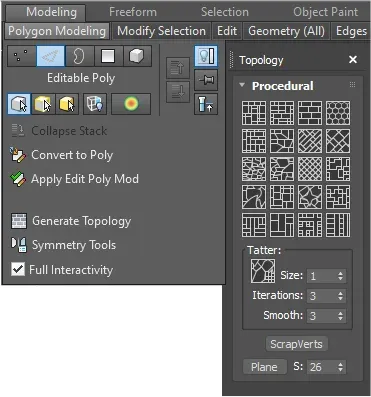Click Collapse Stack command
The height and width of the screenshot is (397, 371).
59,131
